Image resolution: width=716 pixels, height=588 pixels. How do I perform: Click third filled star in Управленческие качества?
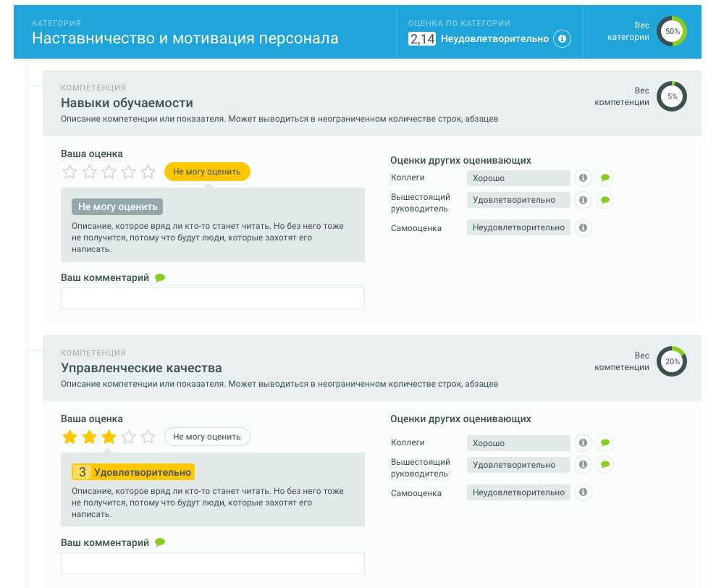[109, 437]
